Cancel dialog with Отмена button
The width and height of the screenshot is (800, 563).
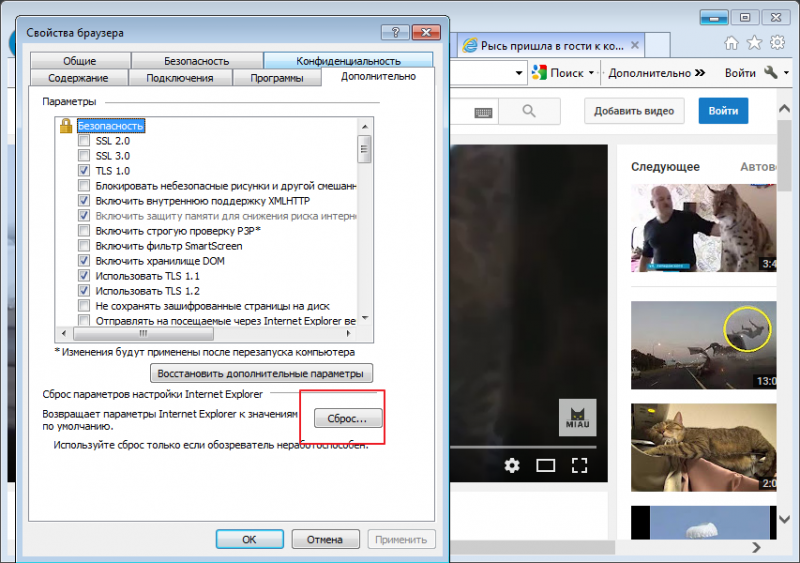tap(325, 539)
